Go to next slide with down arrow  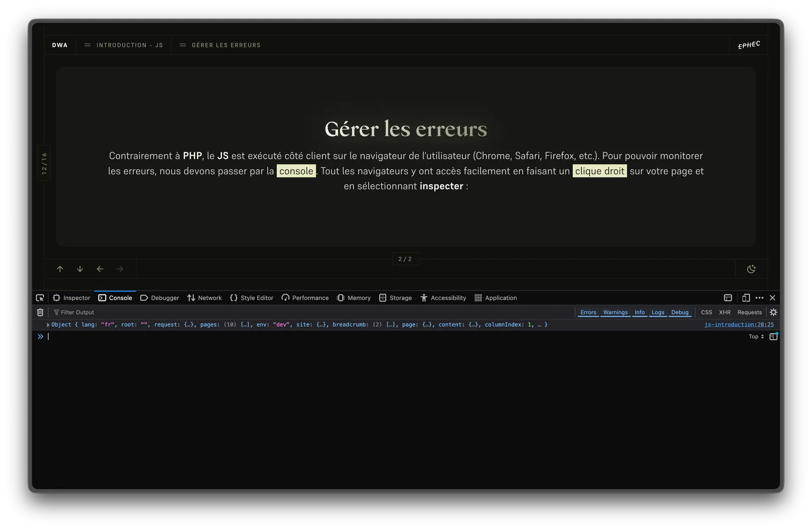pyautogui.click(x=80, y=269)
